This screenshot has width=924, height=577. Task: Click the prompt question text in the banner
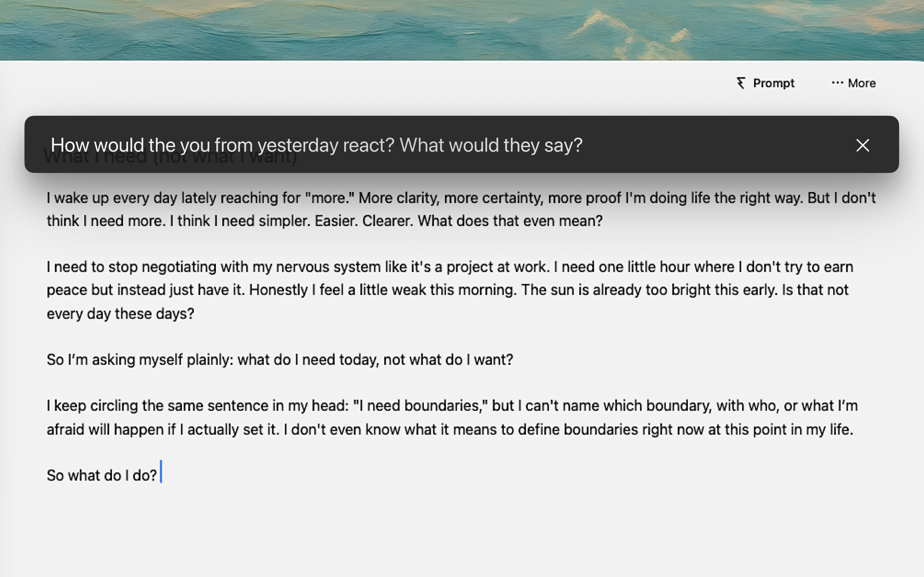click(x=317, y=145)
